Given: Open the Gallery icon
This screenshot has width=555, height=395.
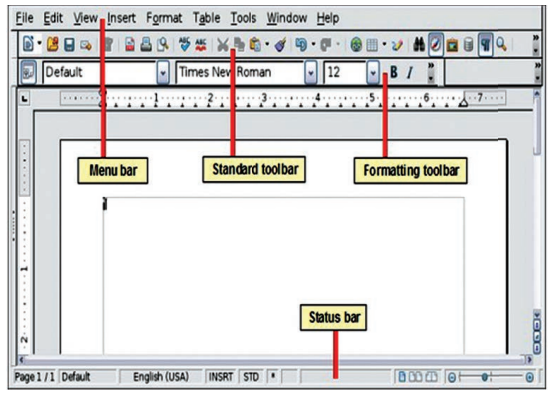Looking at the screenshot, I should click(452, 45).
